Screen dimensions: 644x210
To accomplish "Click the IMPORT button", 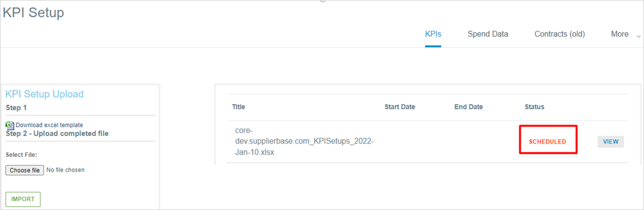I will coord(23,199).
